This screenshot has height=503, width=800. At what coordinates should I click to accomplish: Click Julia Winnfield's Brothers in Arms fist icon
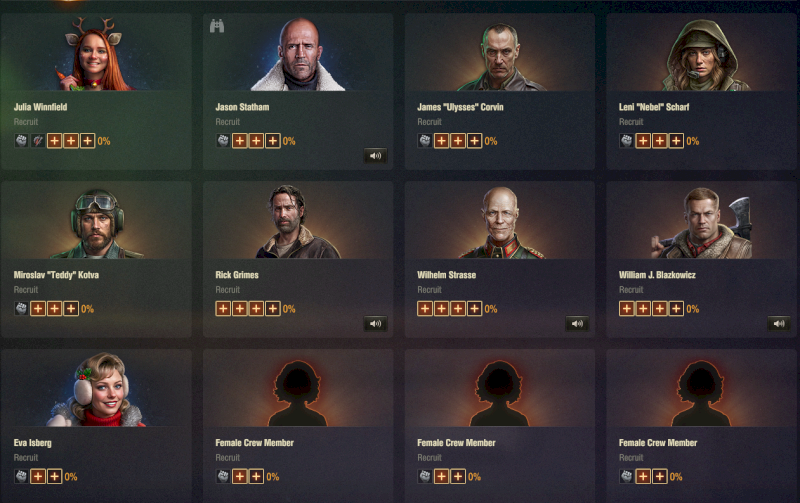[21, 140]
